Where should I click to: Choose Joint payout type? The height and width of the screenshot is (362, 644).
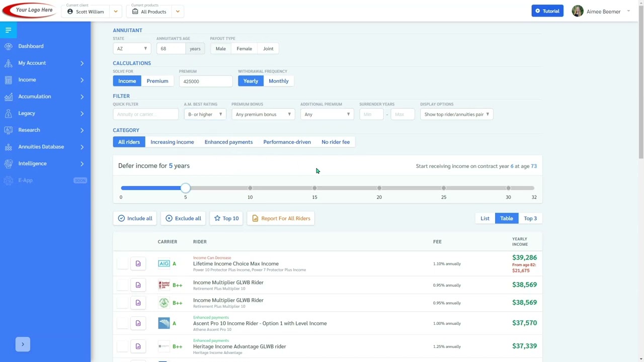tap(268, 49)
